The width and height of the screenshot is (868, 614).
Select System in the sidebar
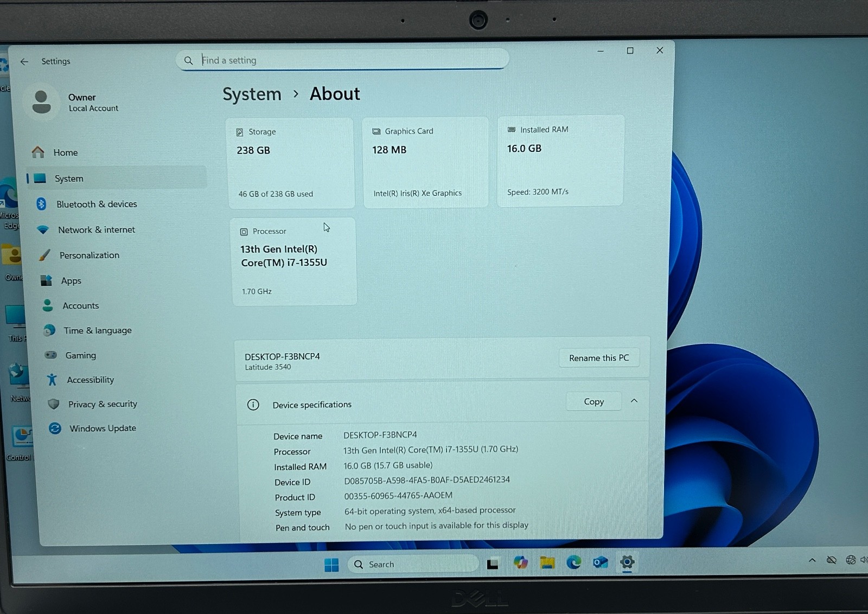[116, 178]
